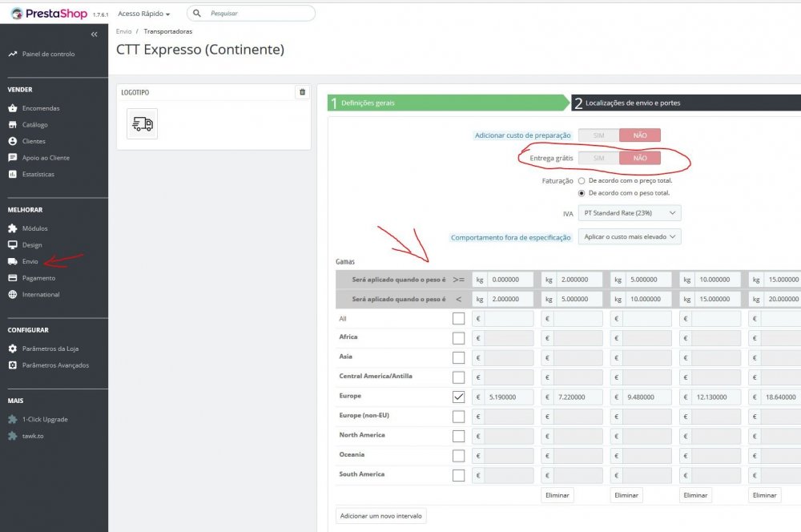
Task: Open the IVA PT Standard Rate dropdown
Action: click(630, 213)
